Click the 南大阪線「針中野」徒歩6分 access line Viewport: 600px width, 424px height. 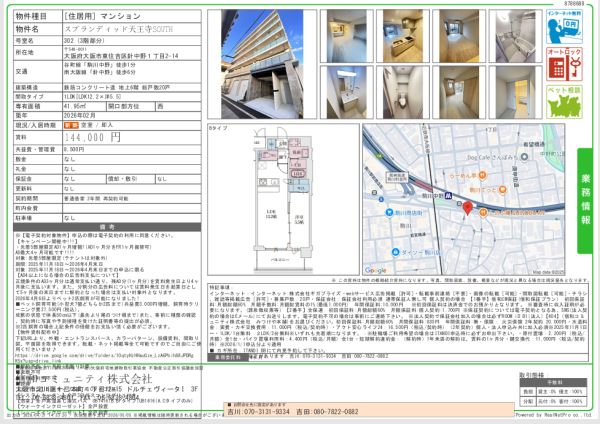99,72
